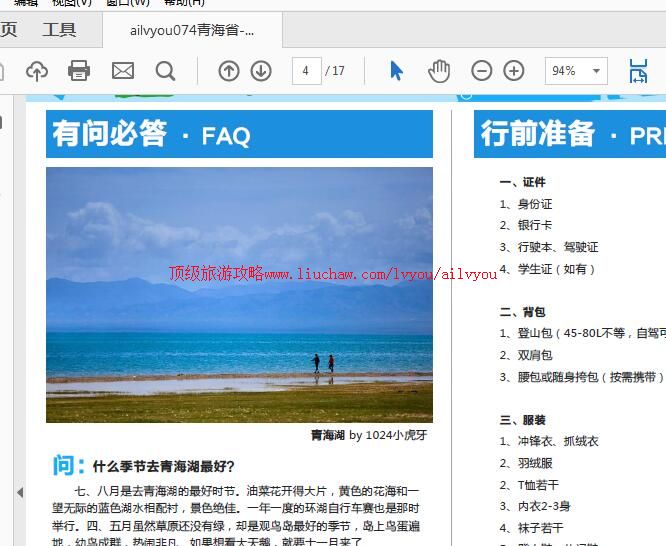Click the fit page scroll mode icon
The height and width of the screenshot is (546, 666).
click(637, 71)
